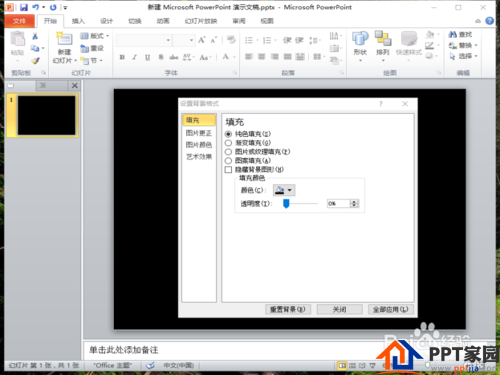Click the bullet list icon

[x=249, y=40]
